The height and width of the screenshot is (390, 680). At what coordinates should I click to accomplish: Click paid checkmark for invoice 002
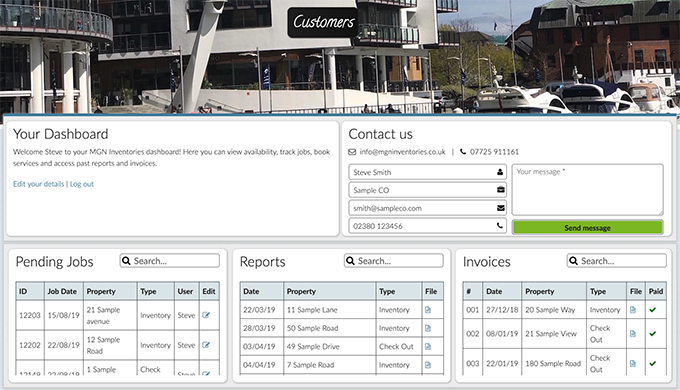click(x=653, y=334)
